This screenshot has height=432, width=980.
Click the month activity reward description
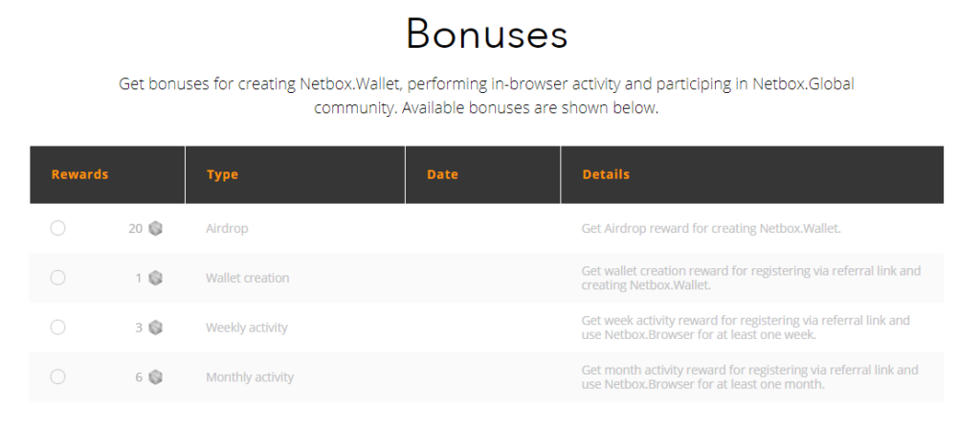750,377
